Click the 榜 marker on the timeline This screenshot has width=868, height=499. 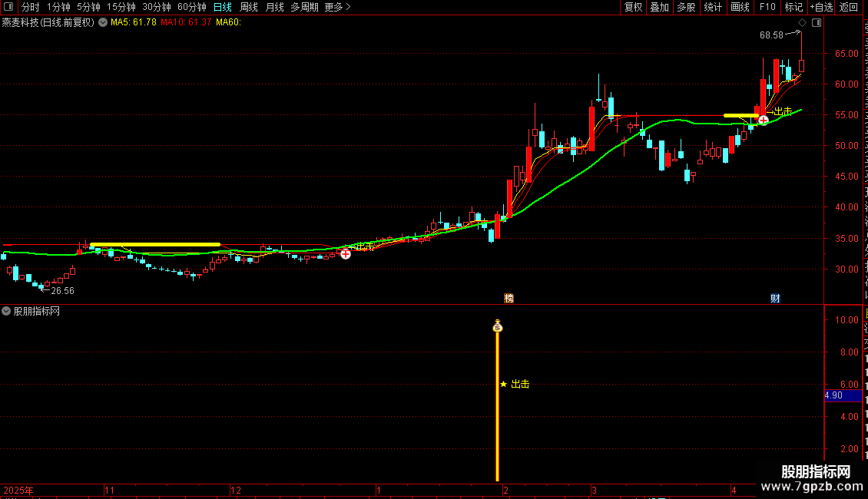pos(509,298)
